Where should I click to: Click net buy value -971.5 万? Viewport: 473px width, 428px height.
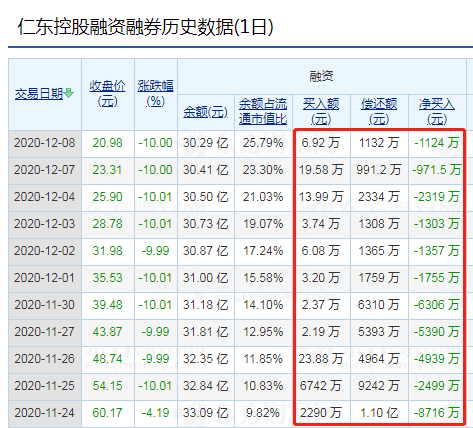437,170
